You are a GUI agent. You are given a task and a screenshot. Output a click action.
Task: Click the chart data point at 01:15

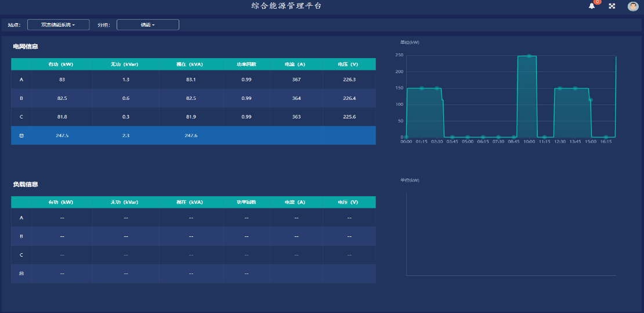click(422, 88)
